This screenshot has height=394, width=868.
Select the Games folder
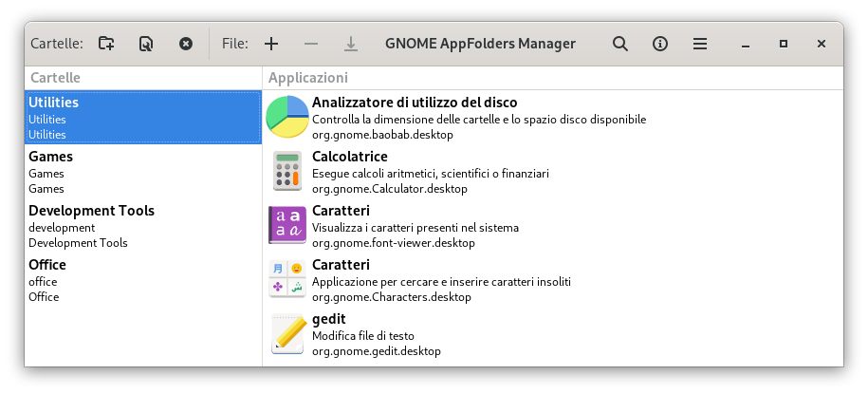143,172
